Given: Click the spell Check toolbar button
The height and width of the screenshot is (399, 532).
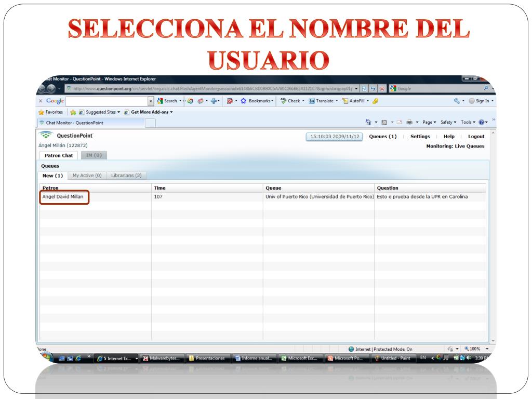Looking at the screenshot, I should pos(291,101).
